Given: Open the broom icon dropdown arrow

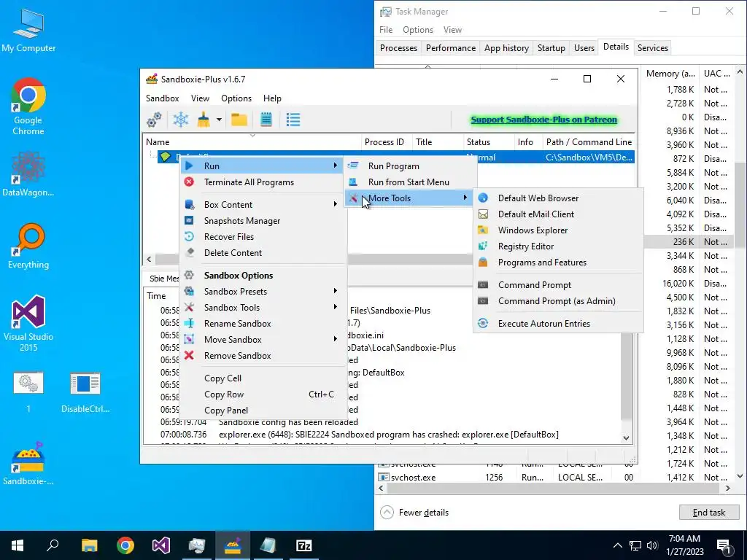Looking at the screenshot, I should pyautogui.click(x=219, y=120).
